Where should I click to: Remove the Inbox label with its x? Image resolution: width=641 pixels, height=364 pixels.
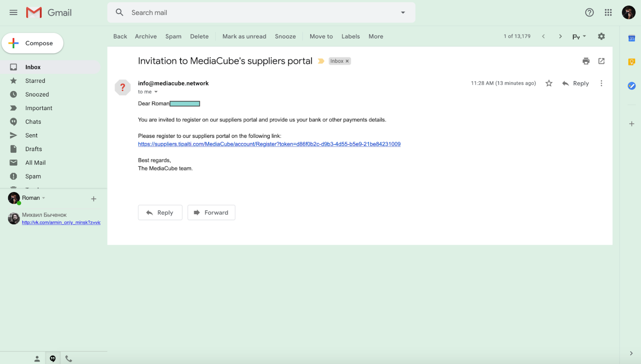(x=347, y=61)
